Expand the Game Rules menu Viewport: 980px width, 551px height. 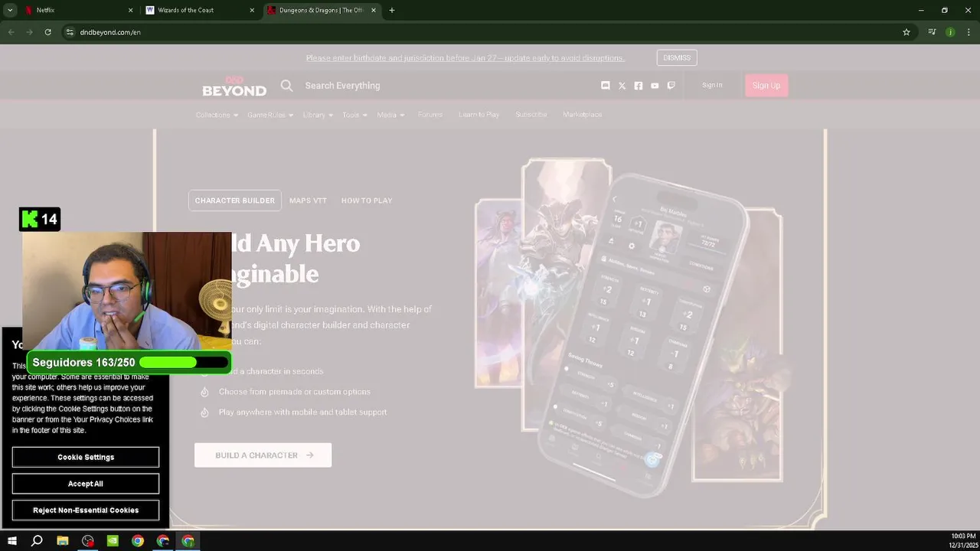[x=270, y=115]
